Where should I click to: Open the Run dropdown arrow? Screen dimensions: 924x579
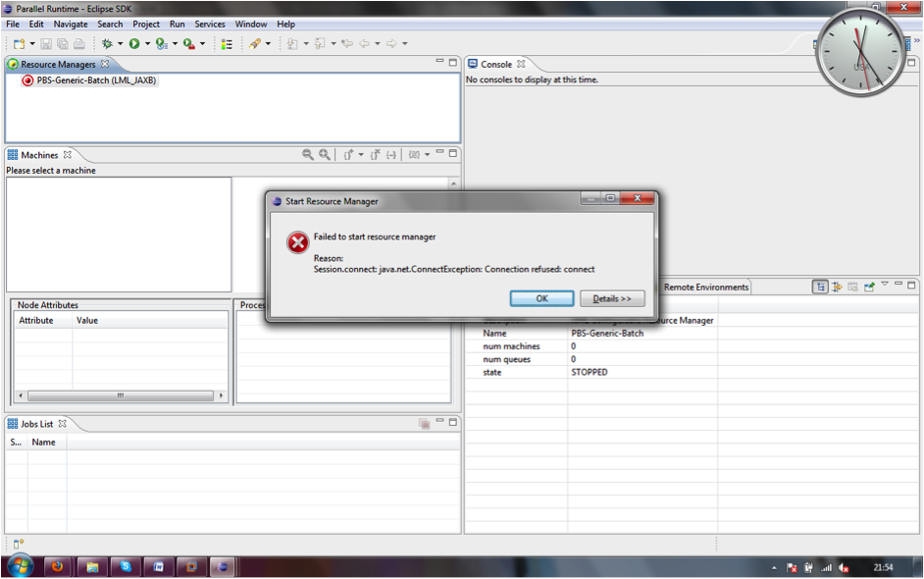coord(147,43)
